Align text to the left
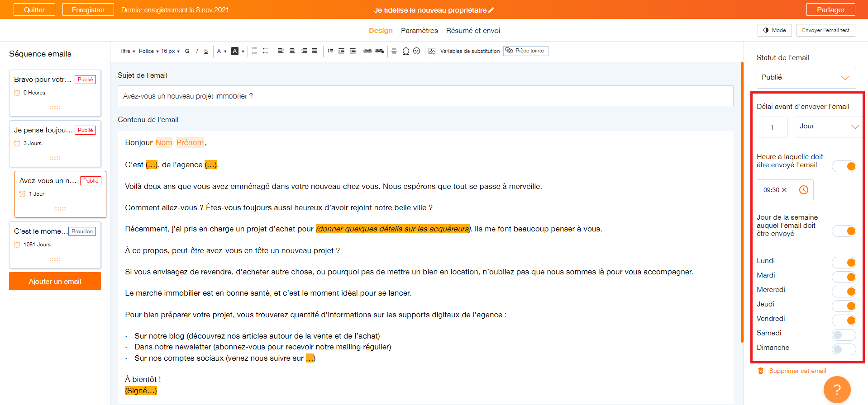 [x=281, y=51]
